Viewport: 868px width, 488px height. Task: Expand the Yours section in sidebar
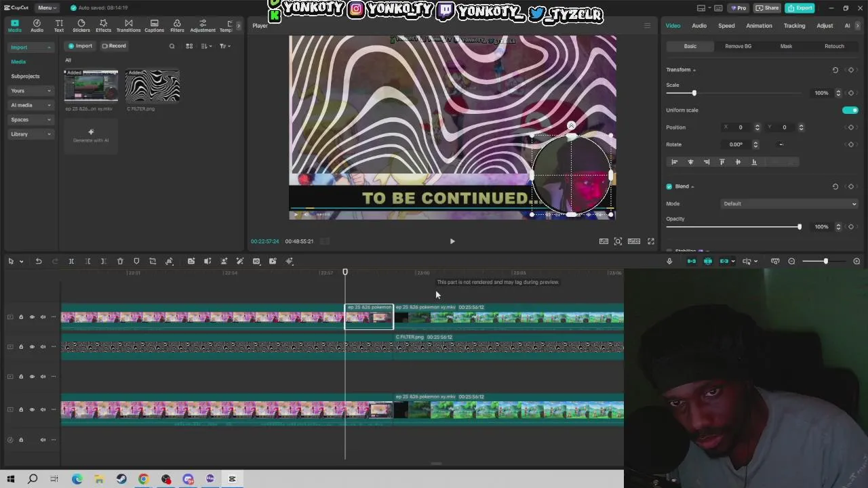(31, 91)
